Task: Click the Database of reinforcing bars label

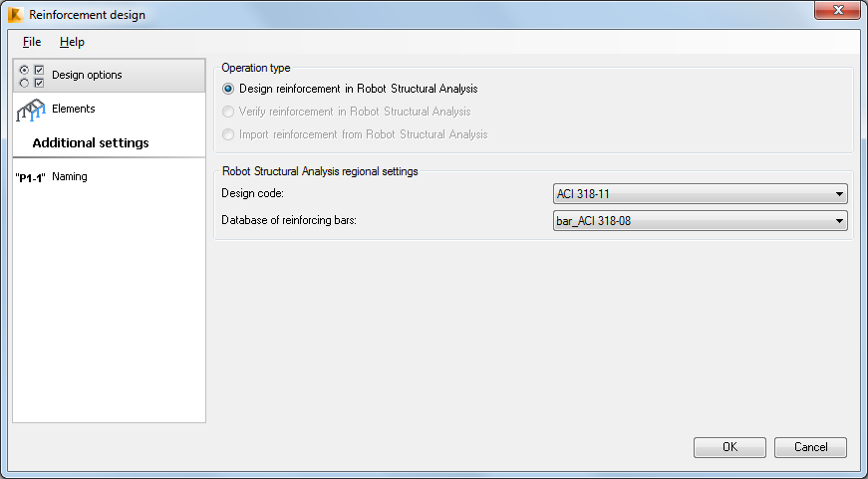Action: [289, 220]
